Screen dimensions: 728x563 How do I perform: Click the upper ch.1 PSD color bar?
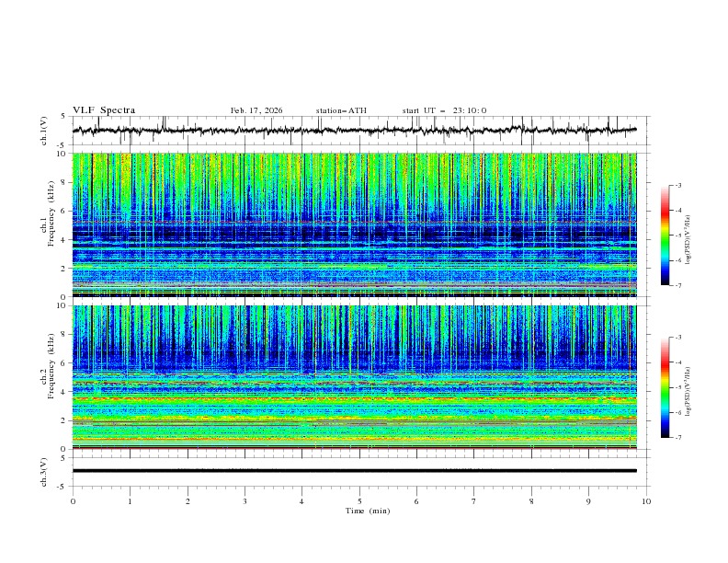click(x=665, y=236)
